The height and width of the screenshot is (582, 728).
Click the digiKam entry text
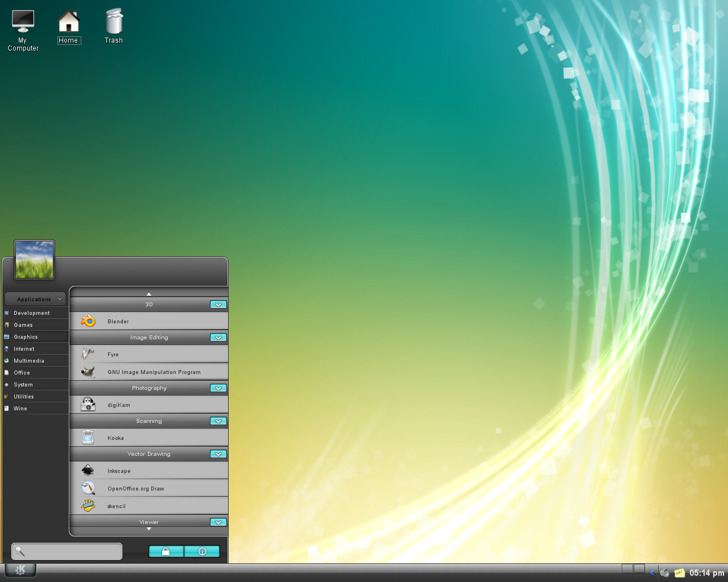[119, 405]
